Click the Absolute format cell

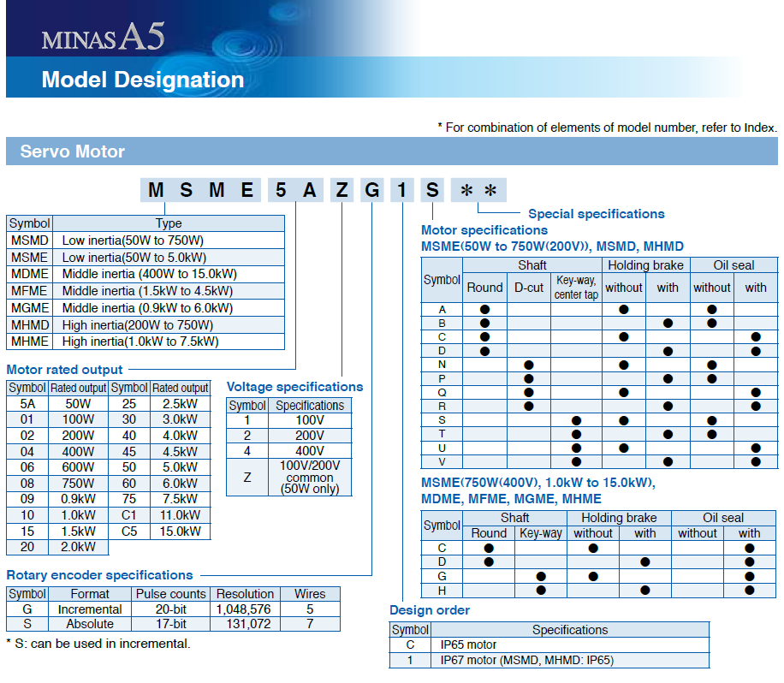[90, 624]
